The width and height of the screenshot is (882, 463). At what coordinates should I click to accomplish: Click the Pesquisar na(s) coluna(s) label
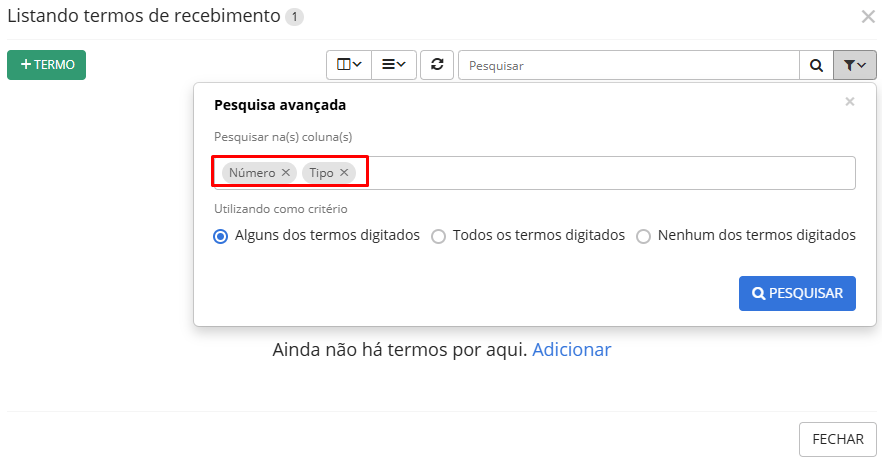283,137
